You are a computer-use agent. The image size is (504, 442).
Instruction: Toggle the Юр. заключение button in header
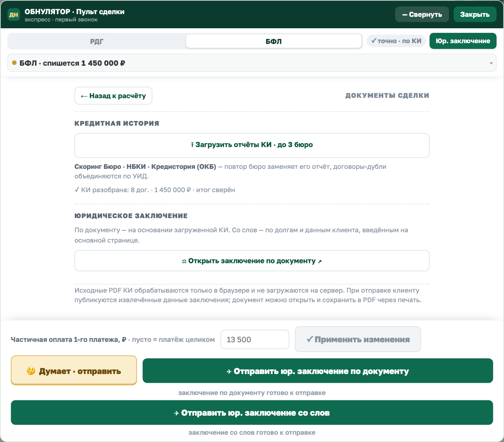(x=463, y=41)
